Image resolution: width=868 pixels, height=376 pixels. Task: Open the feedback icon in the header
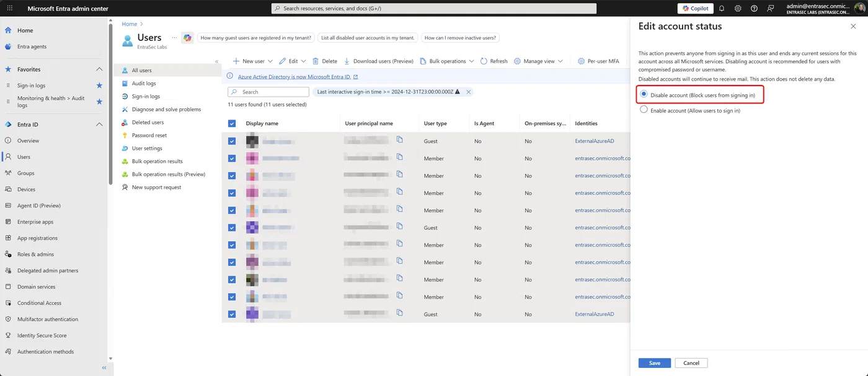click(770, 9)
